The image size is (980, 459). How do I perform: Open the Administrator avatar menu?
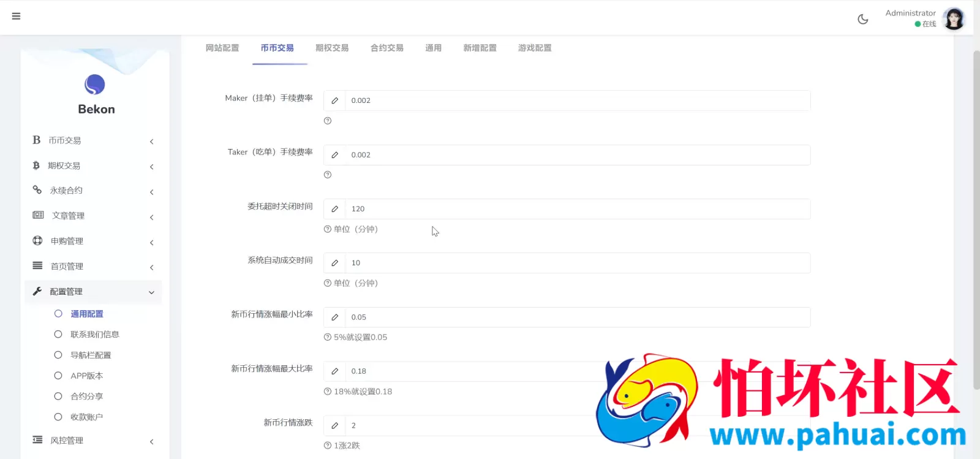click(954, 18)
